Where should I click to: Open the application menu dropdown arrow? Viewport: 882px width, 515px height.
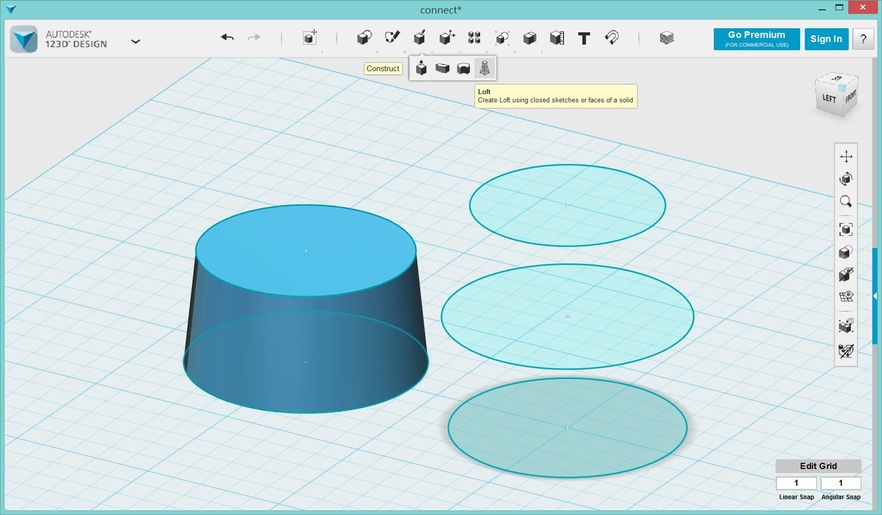pyautogui.click(x=136, y=41)
